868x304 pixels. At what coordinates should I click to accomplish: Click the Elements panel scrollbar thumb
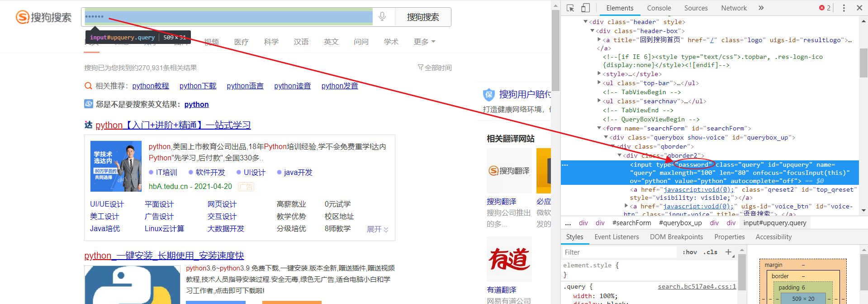pyautogui.click(x=863, y=63)
